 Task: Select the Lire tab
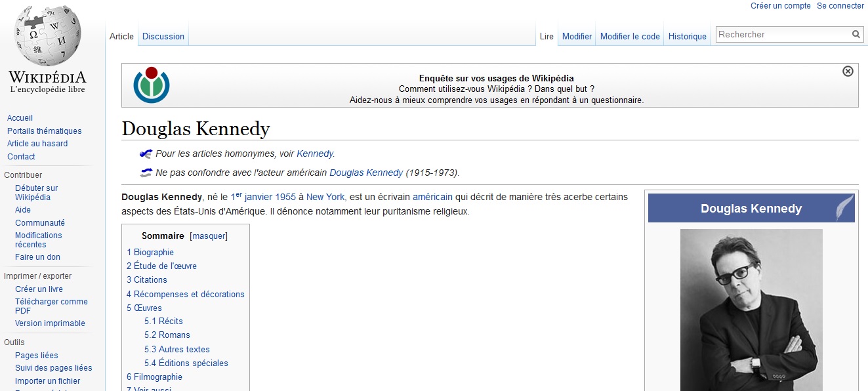tap(547, 37)
